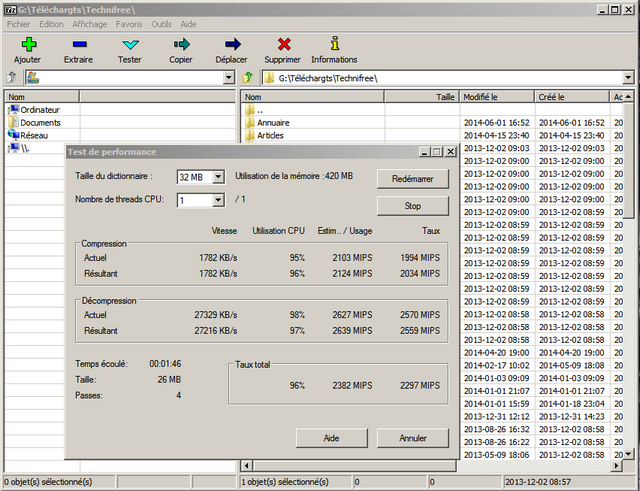Click the Tester checkmark icon
The width and height of the screenshot is (640, 491).
coord(129,45)
